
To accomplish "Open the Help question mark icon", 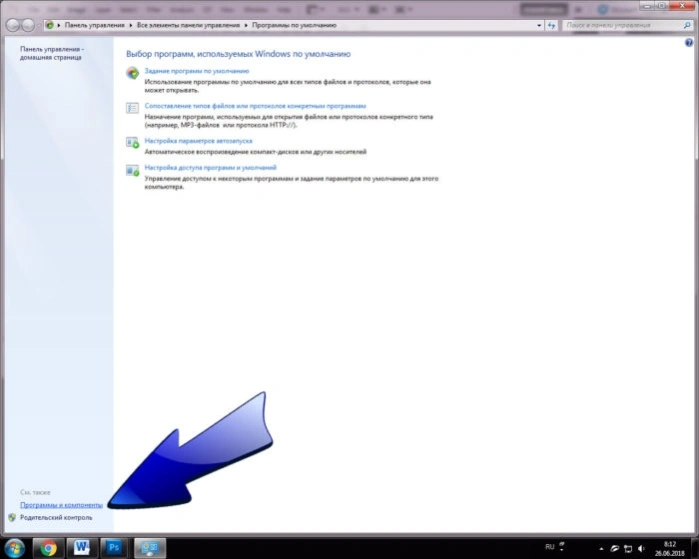I will click(x=689, y=43).
